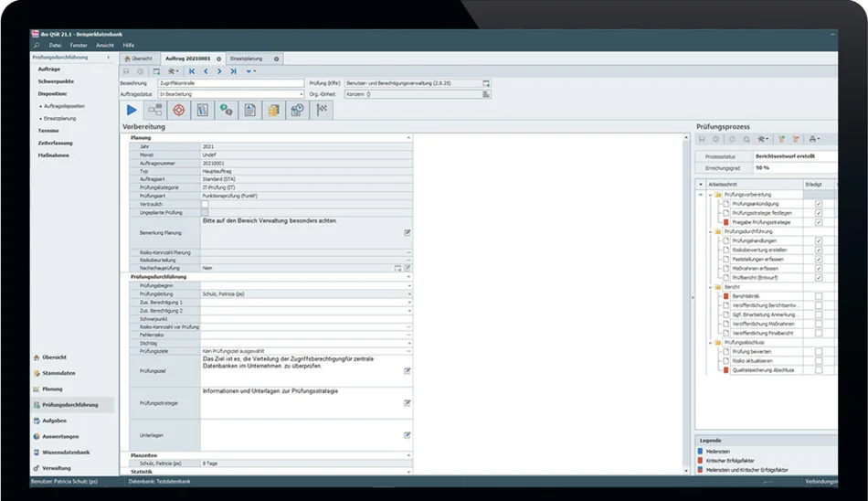Jump to first record arrow in order toolbar
Screen dimensions: 868x501
(x=192, y=71)
